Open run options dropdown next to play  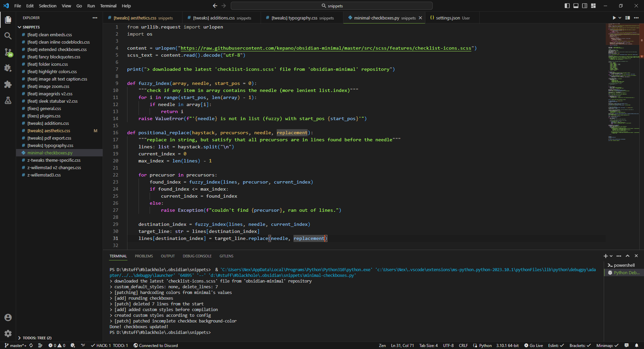[x=620, y=18]
